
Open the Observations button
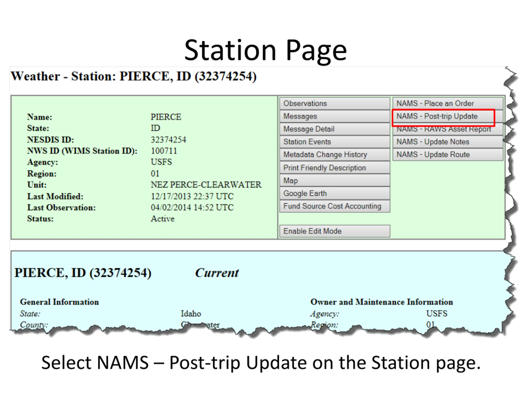click(x=335, y=103)
